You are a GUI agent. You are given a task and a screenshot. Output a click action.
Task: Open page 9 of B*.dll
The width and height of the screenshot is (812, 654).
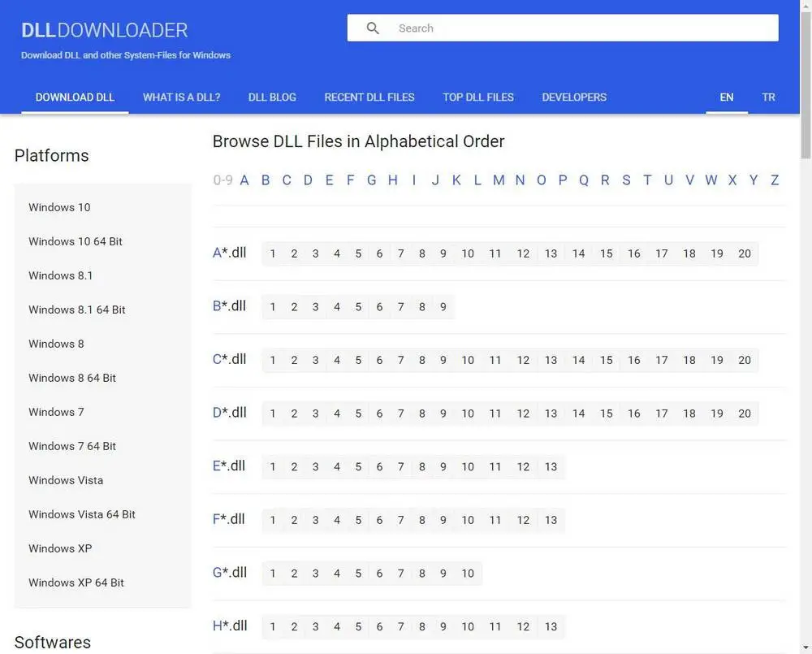coord(443,307)
